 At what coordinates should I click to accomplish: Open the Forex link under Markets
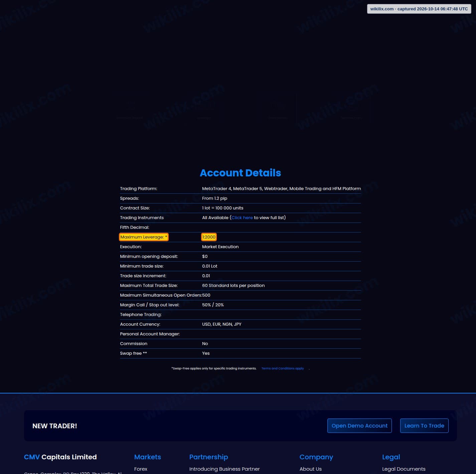pos(141,469)
